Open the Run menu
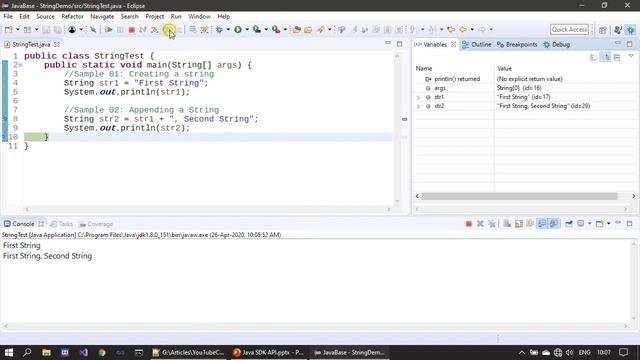 coord(176,16)
